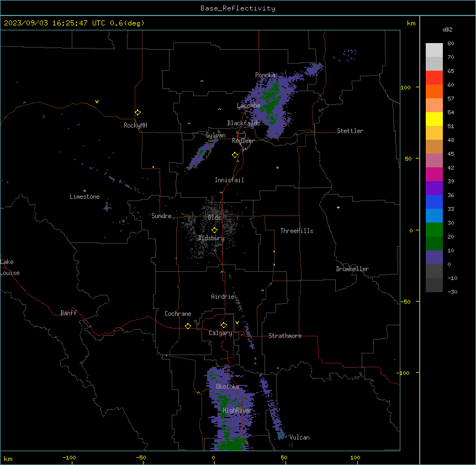
Task: Select the blue 33–36 dBZ legend swatch
Action: pos(434,202)
